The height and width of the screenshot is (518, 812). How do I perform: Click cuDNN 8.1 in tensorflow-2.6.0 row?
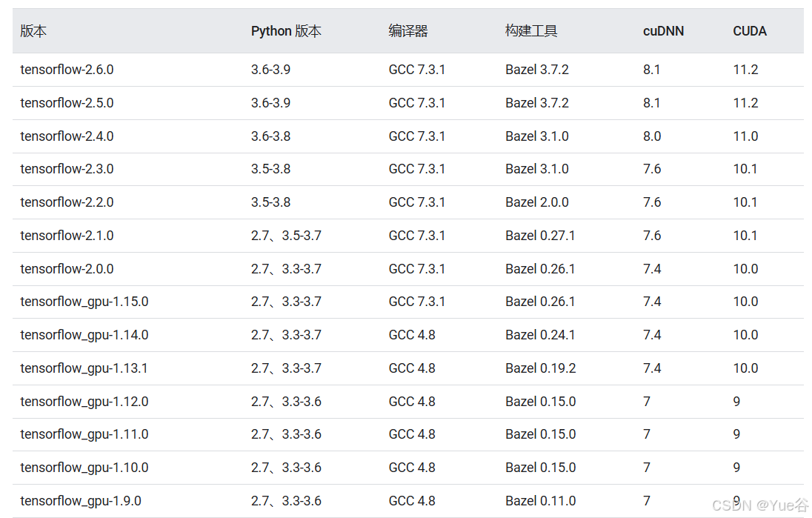651,70
